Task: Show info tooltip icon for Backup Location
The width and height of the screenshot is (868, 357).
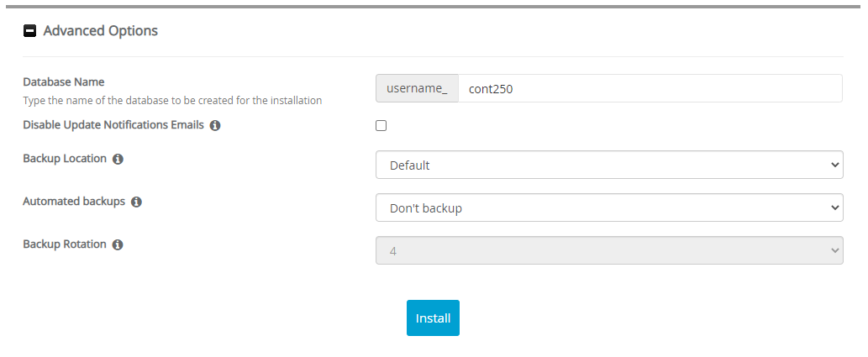Action: pos(118,159)
